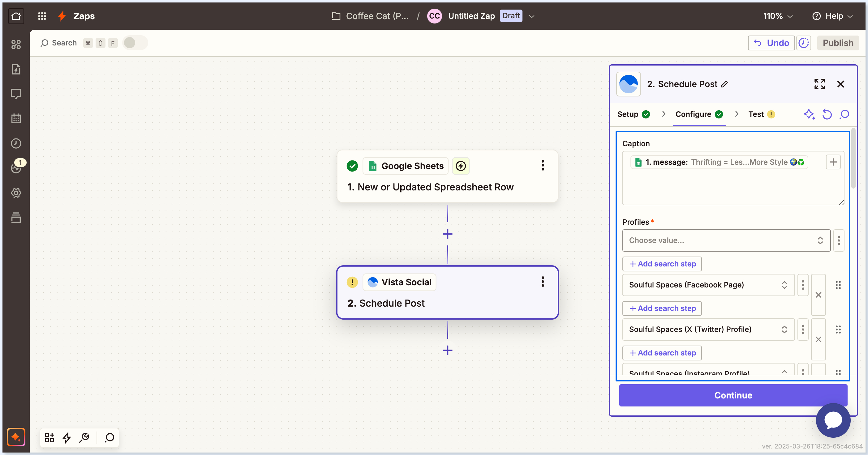This screenshot has height=455, width=868.
Task: Open the Help dropdown menu
Action: pyautogui.click(x=833, y=16)
